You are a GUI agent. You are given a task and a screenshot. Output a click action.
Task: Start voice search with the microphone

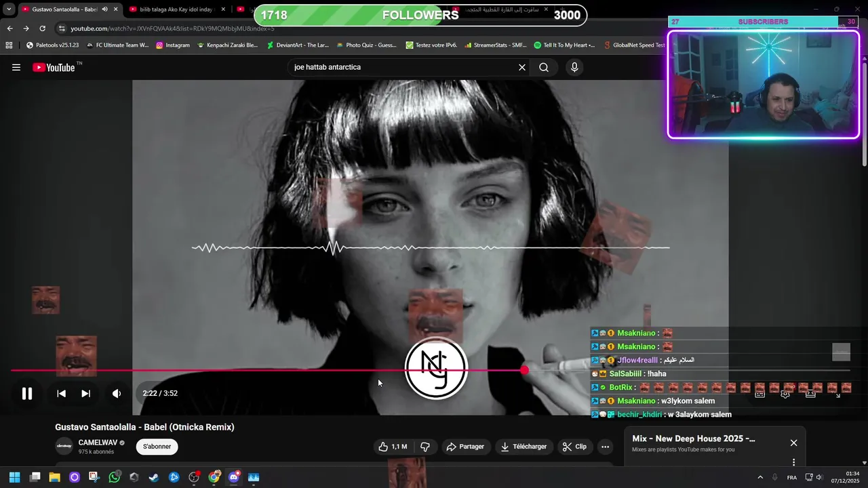tap(574, 67)
